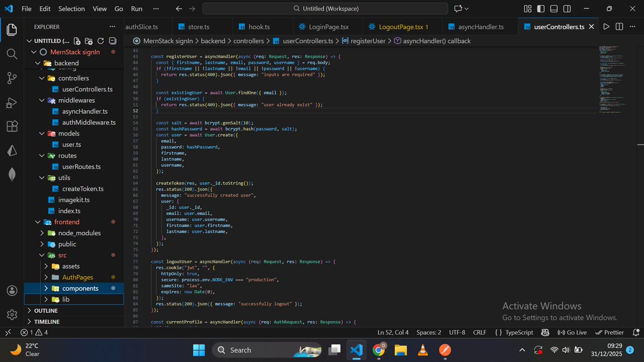
Task: Change the CRLF line ending
Action: (479, 333)
